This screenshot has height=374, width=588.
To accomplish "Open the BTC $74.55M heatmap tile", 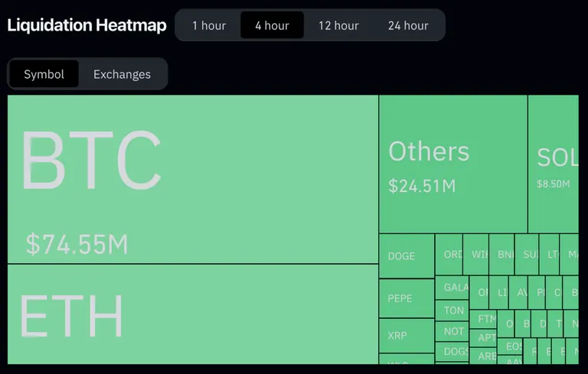I will coord(193,179).
